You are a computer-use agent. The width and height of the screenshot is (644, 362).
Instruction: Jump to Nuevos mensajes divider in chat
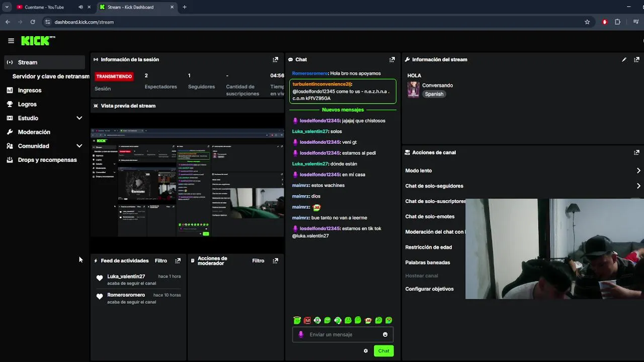pos(343,110)
